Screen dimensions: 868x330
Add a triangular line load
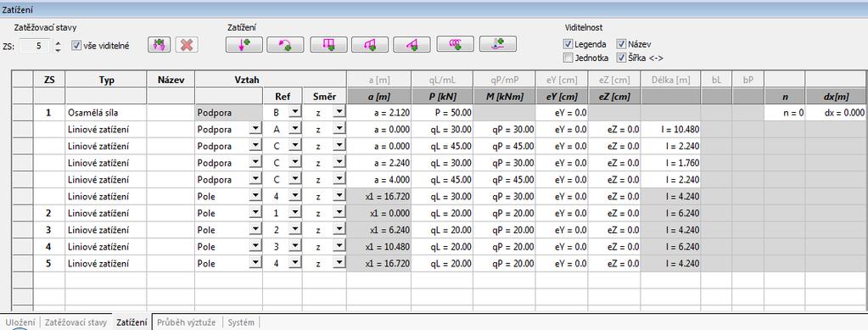(x=412, y=45)
